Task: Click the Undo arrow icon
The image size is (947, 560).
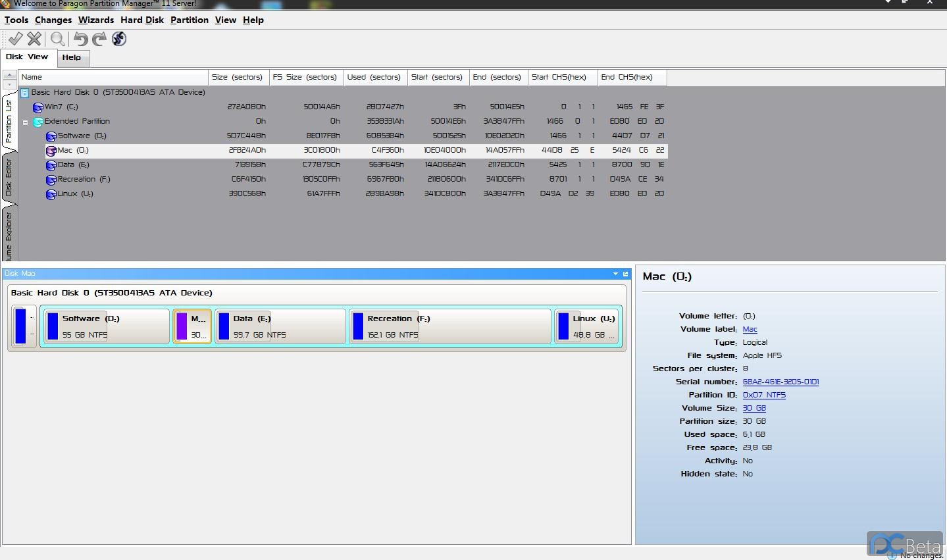Action: tap(80, 39)
